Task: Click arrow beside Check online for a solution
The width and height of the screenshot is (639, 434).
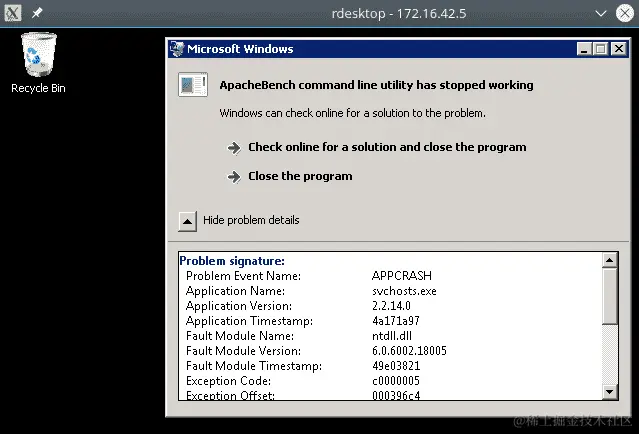Action: click(x=234, y=147)
